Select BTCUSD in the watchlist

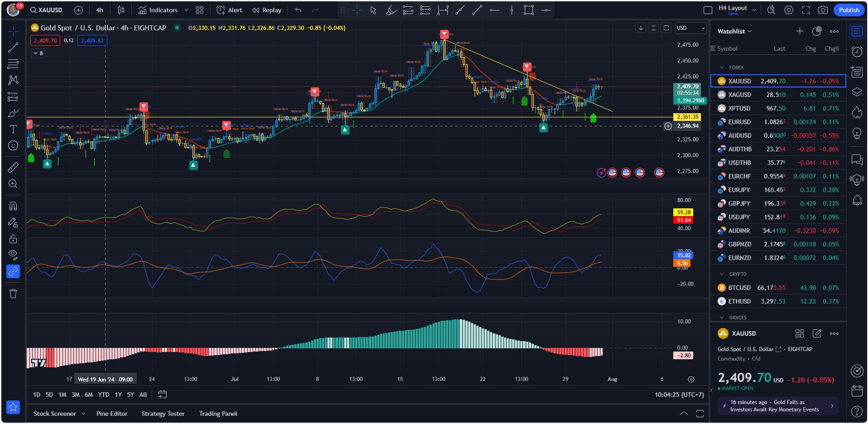coord(778,288)
